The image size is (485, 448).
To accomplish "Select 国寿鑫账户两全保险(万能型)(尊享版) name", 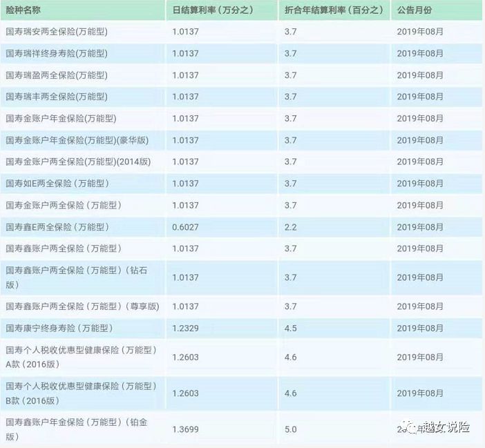I will (x=82, y=306).
